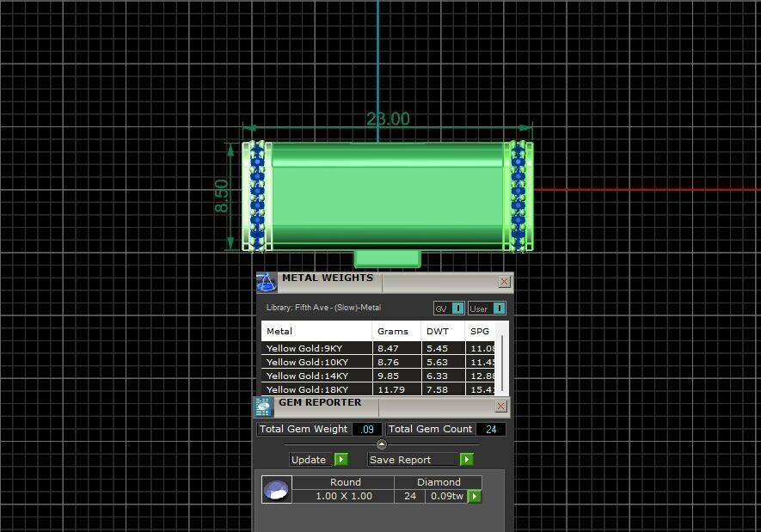Viewport: 761px width, 532px height.
Task: Click the Library: Fifth Ave - (Slow)-Metal label
Action: (323, 308)
